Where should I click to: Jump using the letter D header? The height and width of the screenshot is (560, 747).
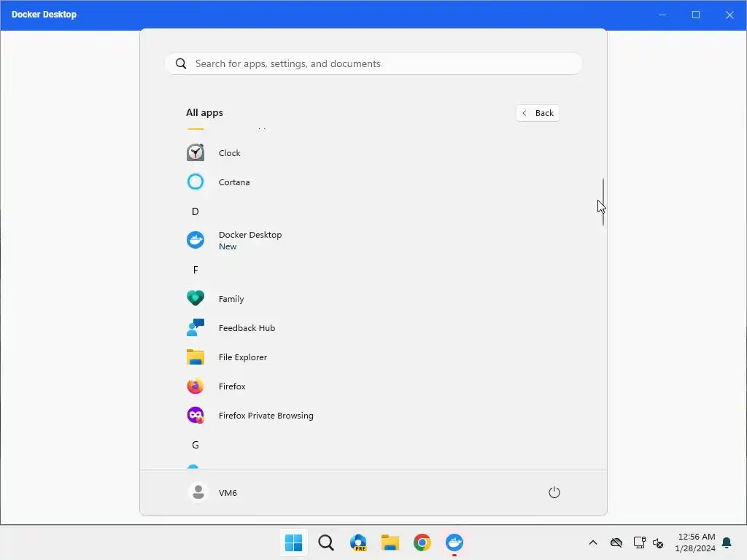[196, 211]
